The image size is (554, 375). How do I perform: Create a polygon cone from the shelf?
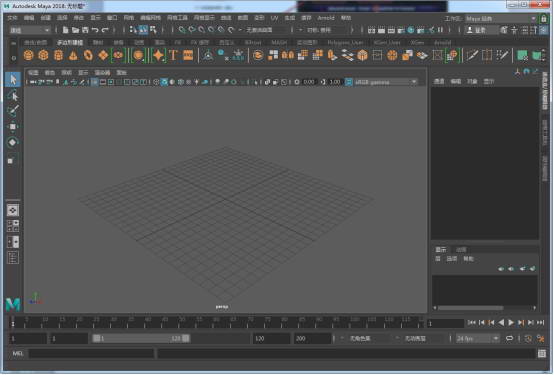(73, 55)
